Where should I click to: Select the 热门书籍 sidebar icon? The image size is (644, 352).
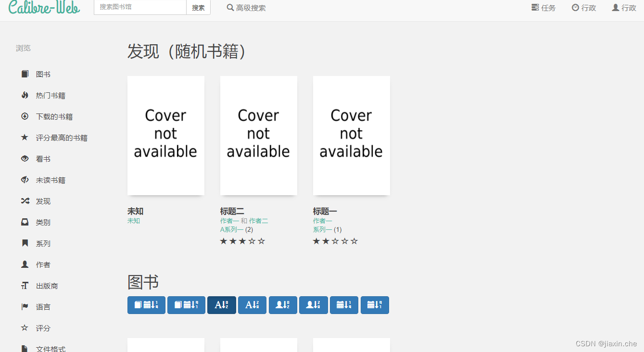point(25,95)
